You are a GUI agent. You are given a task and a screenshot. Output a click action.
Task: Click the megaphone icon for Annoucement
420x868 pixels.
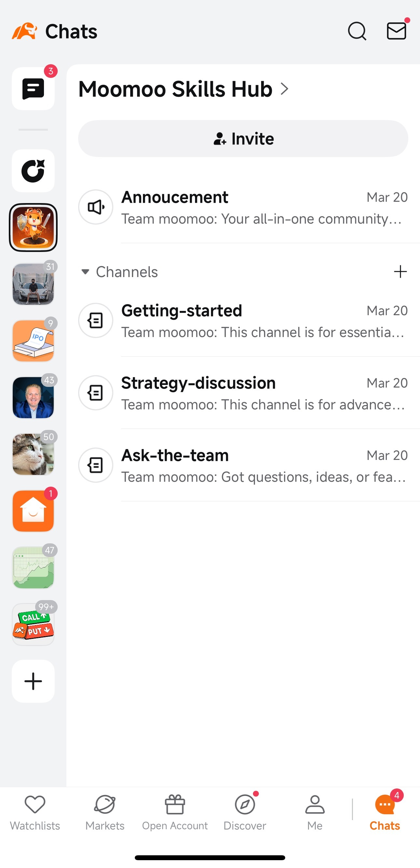click(96, 207)
